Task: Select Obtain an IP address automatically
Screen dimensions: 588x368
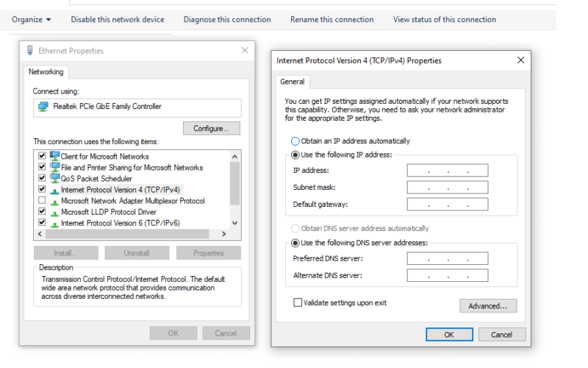Action: click(x=295, y=141)
